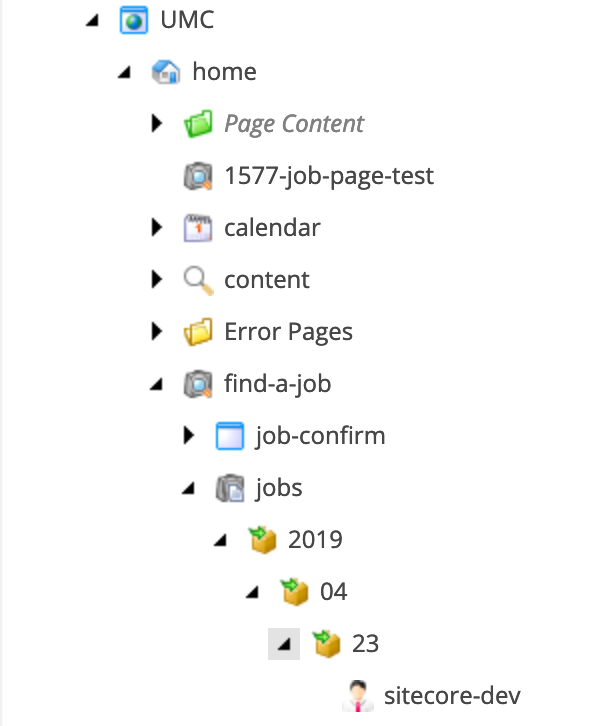The width and height of the screenshot is (594, 726).
Task: Collapse the UMC root node
Action: (x=93, y=20)
